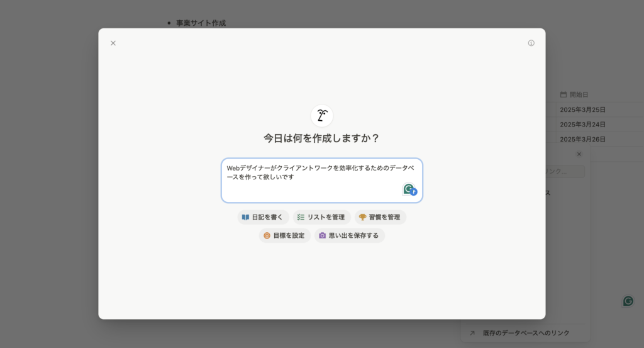
Task: Click the 開始日 column header
Action: click(x=579, y=94)
